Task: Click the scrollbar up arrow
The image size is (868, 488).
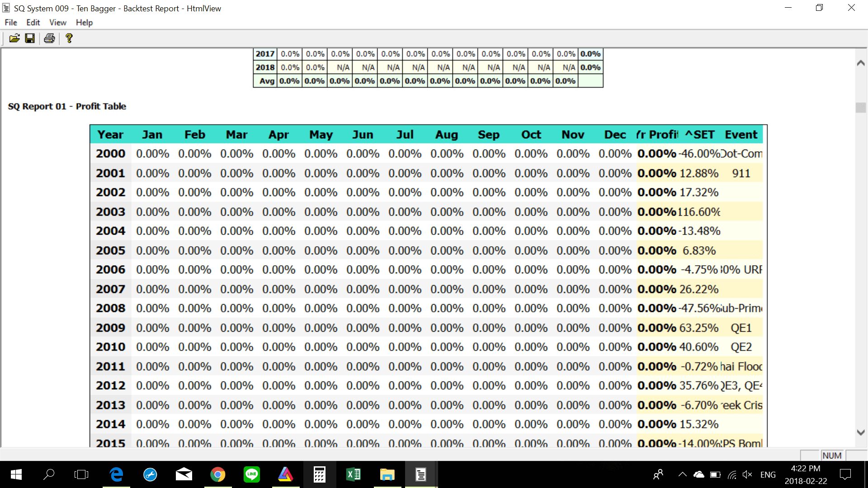Action: [x=861, y=63]
